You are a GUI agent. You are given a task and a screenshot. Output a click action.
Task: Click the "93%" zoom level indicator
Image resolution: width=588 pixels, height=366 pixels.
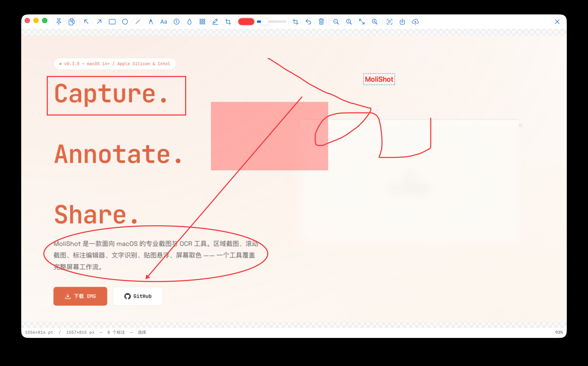tap(559, 332)
